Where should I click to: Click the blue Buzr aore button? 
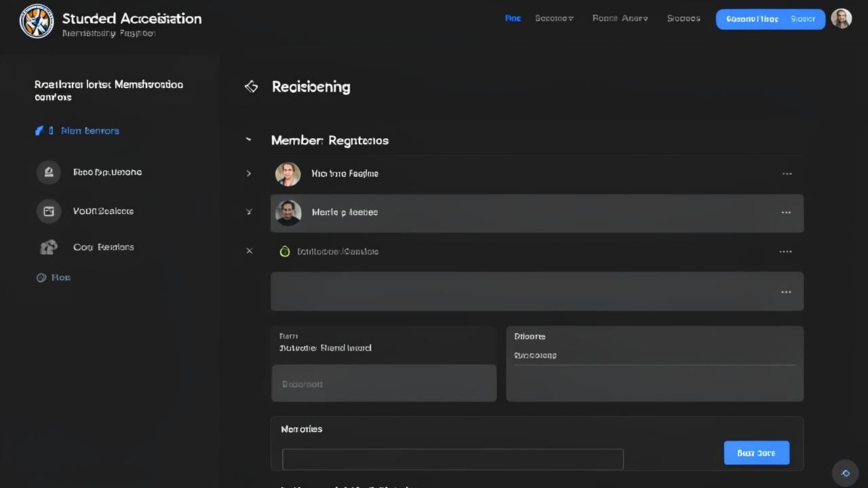tap(756, 453)
